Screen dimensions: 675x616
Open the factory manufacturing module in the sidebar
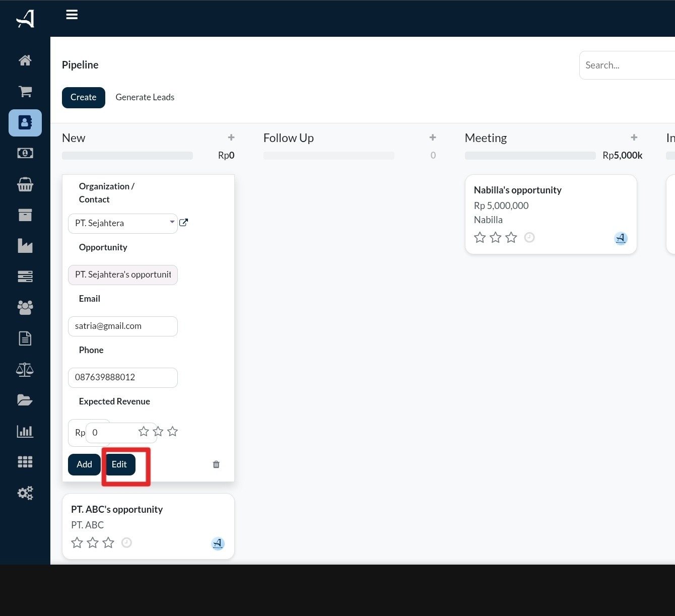point(25,246)
